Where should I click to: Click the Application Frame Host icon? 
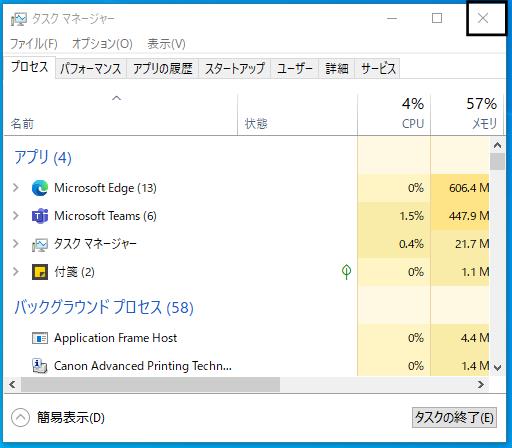pyautogui.click(x=40, y=338)
